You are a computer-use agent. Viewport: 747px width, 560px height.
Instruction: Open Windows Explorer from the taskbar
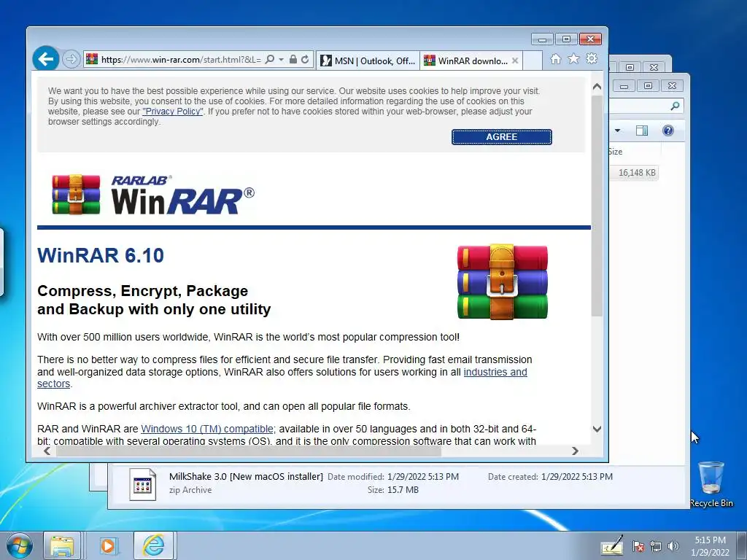[x=63, y=545]
